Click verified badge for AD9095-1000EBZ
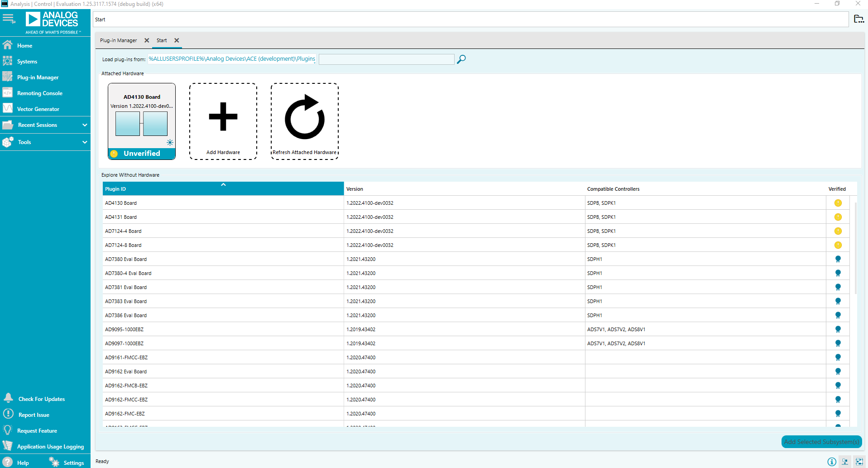The height and width of the screenshot is (468, 868). click(838, 329)
